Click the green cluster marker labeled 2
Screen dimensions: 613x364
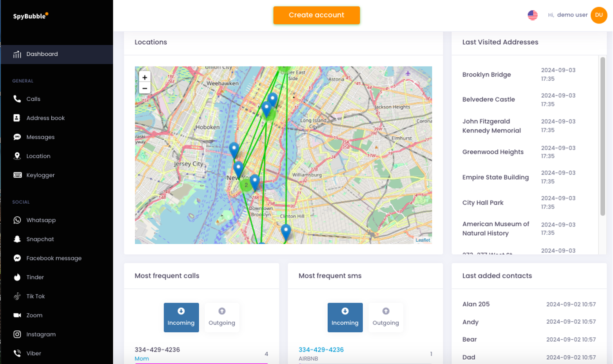click(x=246, y=185)
